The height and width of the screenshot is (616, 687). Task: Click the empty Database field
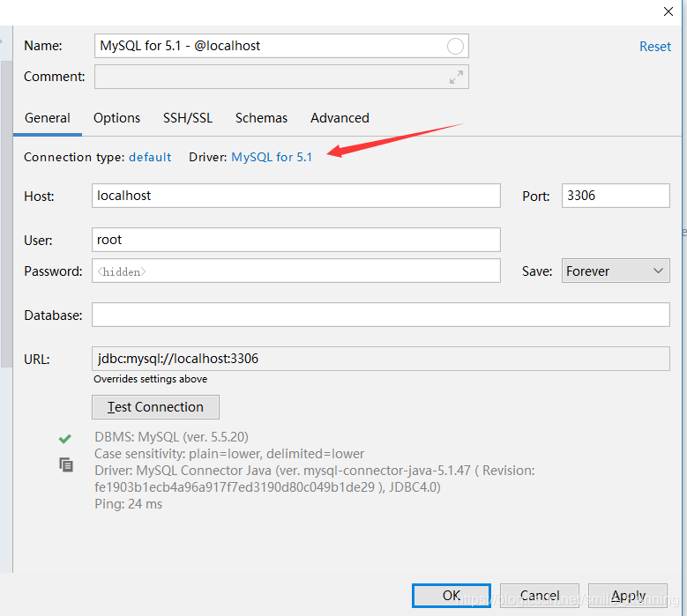point(381,315)
